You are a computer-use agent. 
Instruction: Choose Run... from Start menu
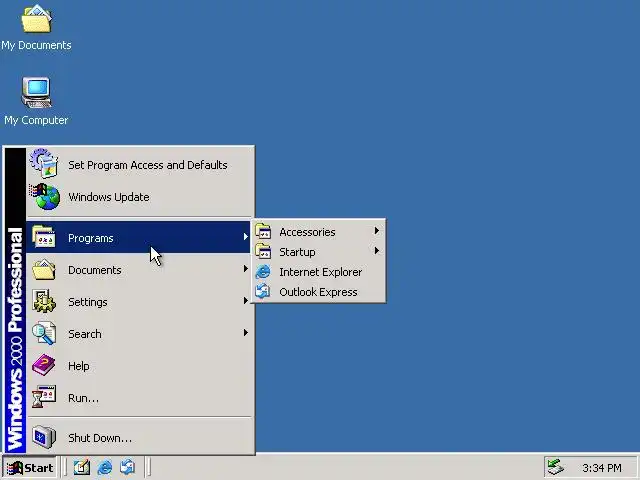coord(139,398)
